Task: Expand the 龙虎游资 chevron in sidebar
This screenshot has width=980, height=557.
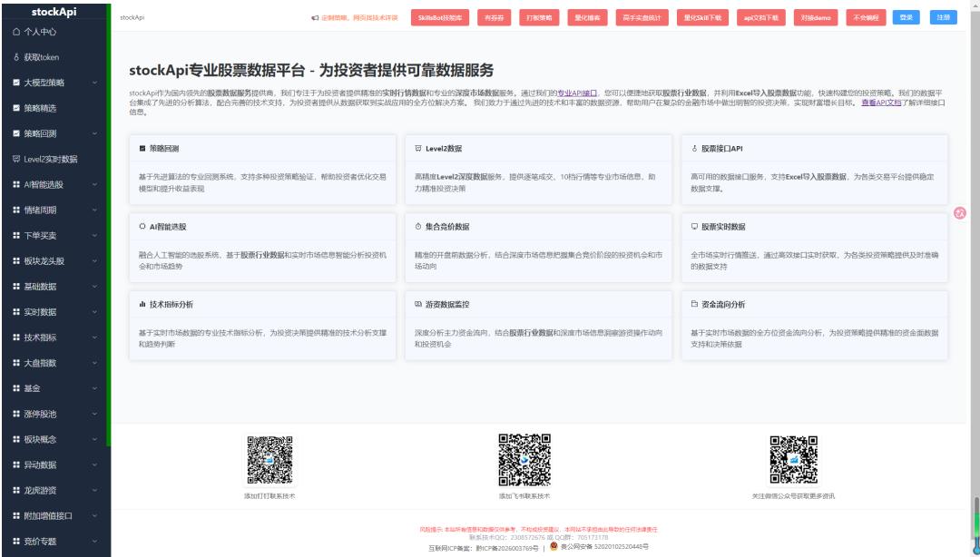Action: [x=95, y=490]
